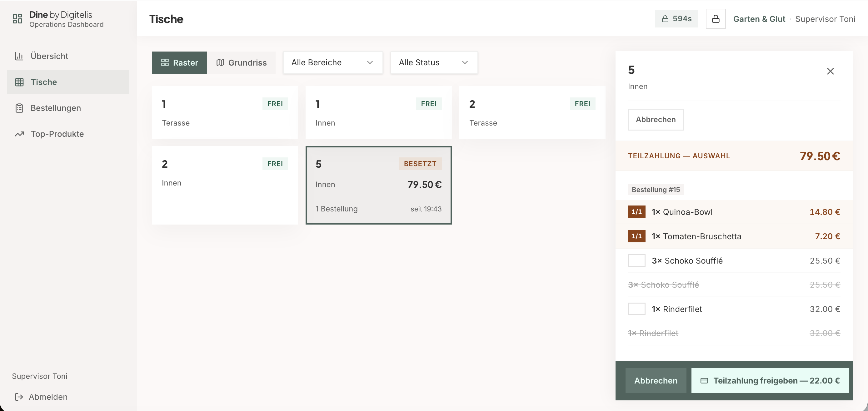Click the 594s lock timer badge
Viewport: 868px width, 411px height.
[x=676, y=19]
